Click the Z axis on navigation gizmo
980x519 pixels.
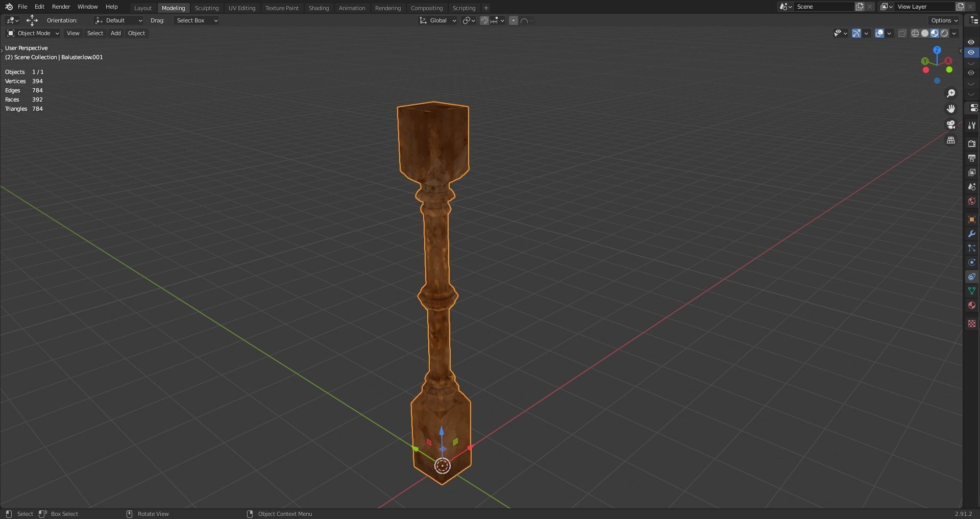click(937, 50)
